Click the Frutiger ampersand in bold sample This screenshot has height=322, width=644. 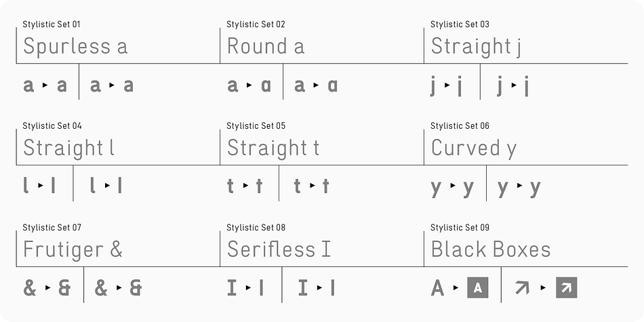tap(64, 288)
